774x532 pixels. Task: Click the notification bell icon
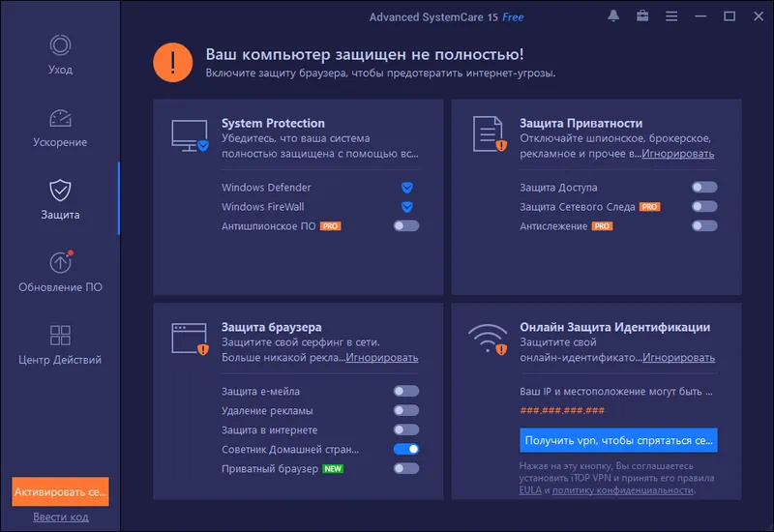coord(613,16)
